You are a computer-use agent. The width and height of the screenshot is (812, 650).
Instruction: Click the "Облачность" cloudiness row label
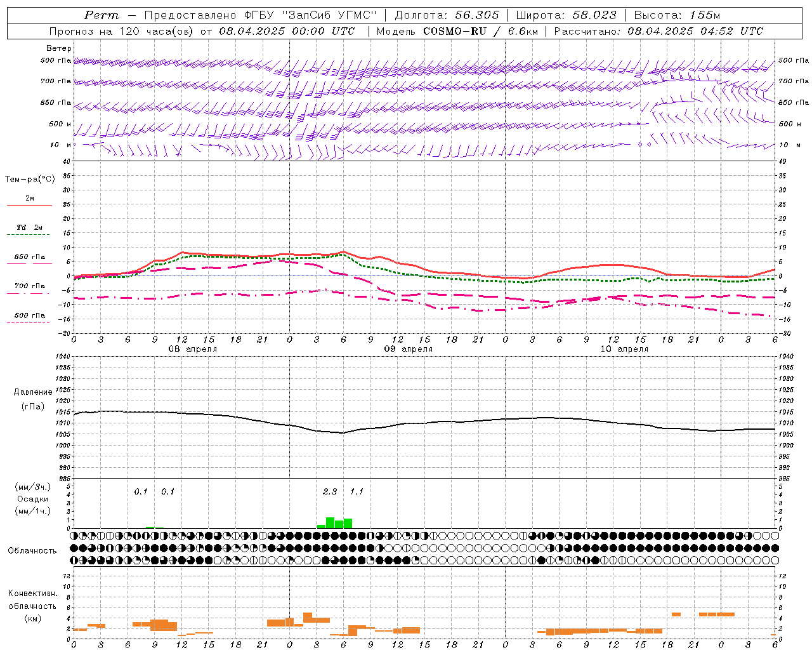coord(32,551)
